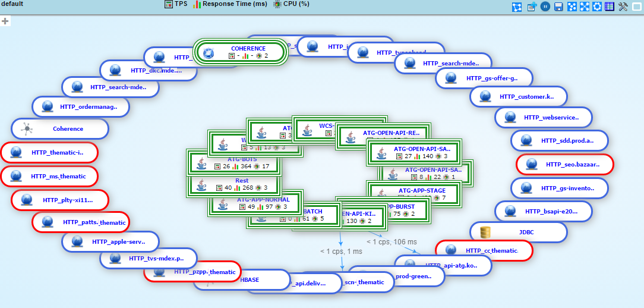Screen dimensions: 644x308
Task: Click the '< 1 cps, 106 ms' edge label
Action: [x=392, y=242]
